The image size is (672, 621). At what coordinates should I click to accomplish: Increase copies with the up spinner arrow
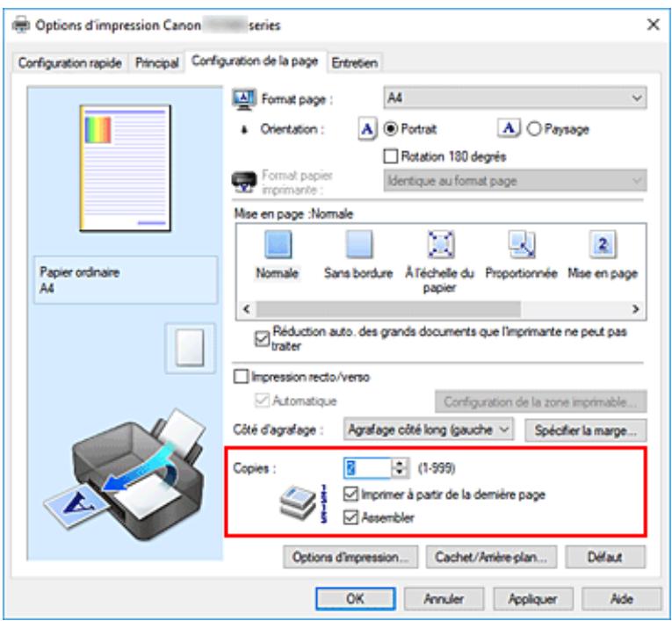(400, 463)
